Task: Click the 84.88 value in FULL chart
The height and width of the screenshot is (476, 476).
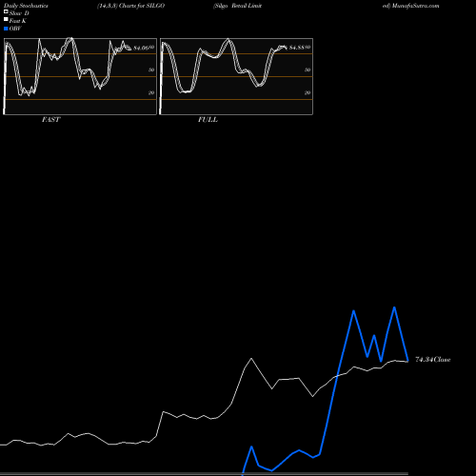Action: click(297, 48)
